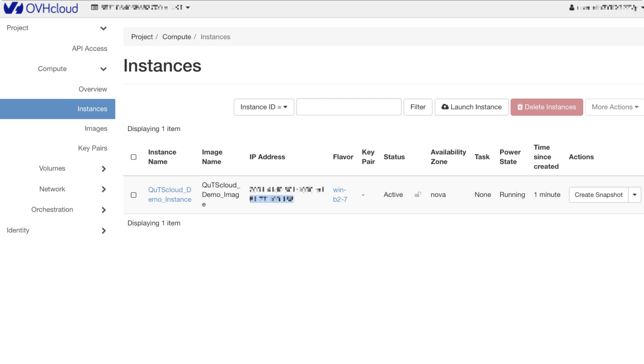
Task: Go to Images in the sidebar
Action: tap(96, 129)
